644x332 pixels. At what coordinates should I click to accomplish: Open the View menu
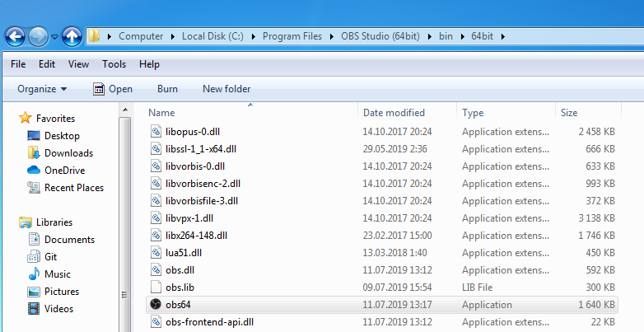tap(78, 64)
